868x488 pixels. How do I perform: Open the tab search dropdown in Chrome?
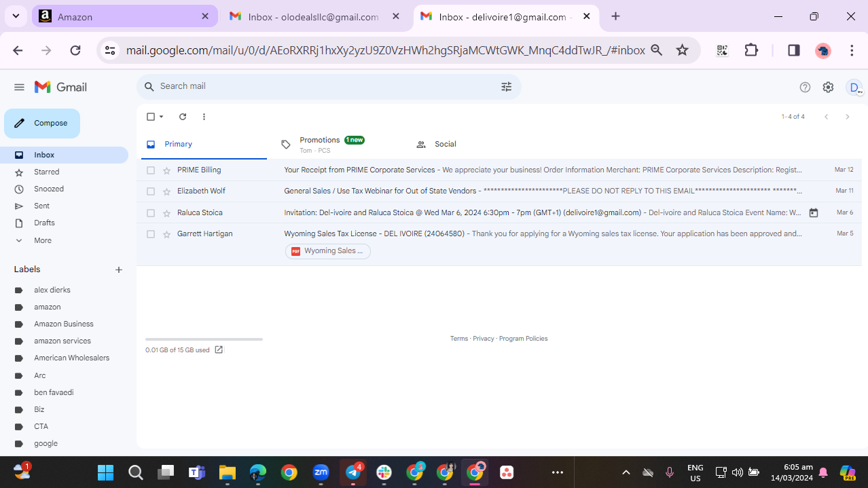click(x=15, y=16)
